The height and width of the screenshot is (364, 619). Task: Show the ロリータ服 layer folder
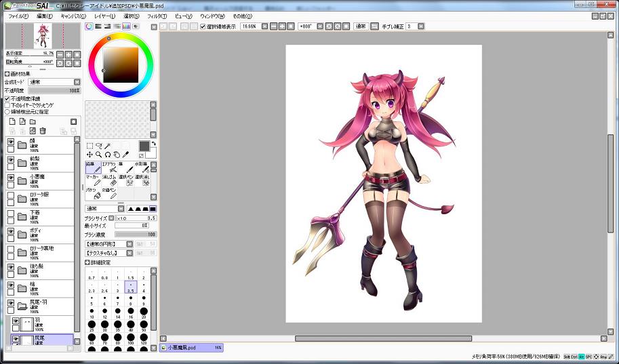pyautogui.click(x=11, y=198)
